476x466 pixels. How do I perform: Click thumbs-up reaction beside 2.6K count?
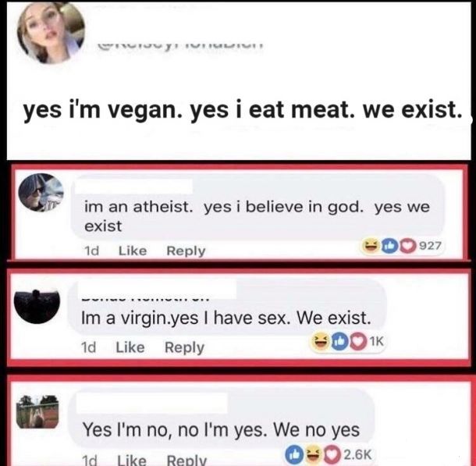click(x=293, y=455)
